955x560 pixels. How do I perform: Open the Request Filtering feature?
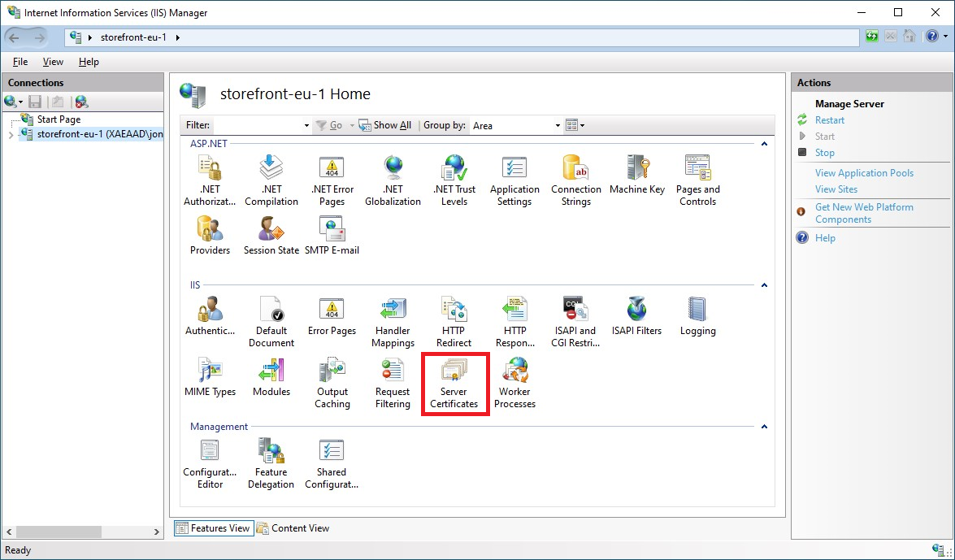point(393,383)
